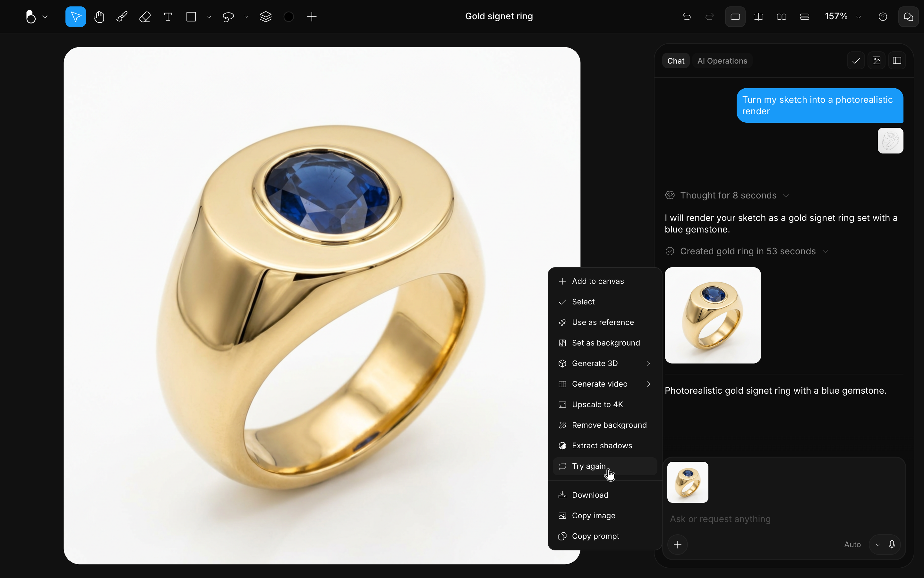The width and height of the screenshot is (924, 578).
Task: Switch to side-by-side two panel view
Action: (781, 17)
